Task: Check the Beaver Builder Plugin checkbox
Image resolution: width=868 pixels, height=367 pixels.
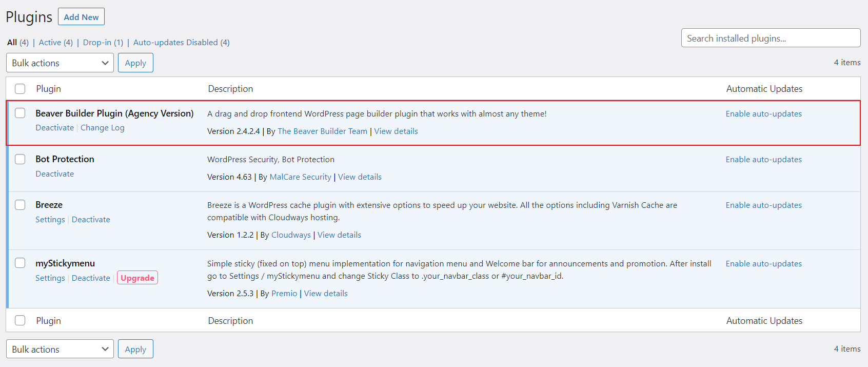Action: pyautogui.click(x=20, y=113)
